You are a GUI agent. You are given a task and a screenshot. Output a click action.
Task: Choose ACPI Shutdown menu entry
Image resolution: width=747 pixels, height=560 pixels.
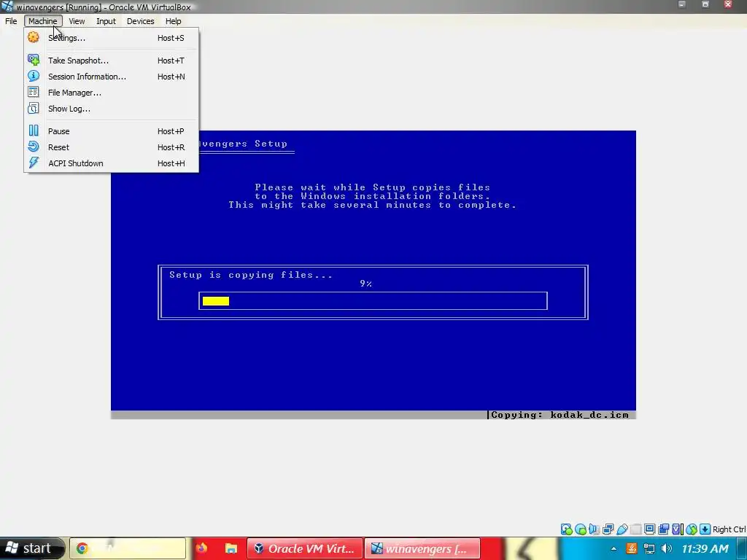(111, 163)
